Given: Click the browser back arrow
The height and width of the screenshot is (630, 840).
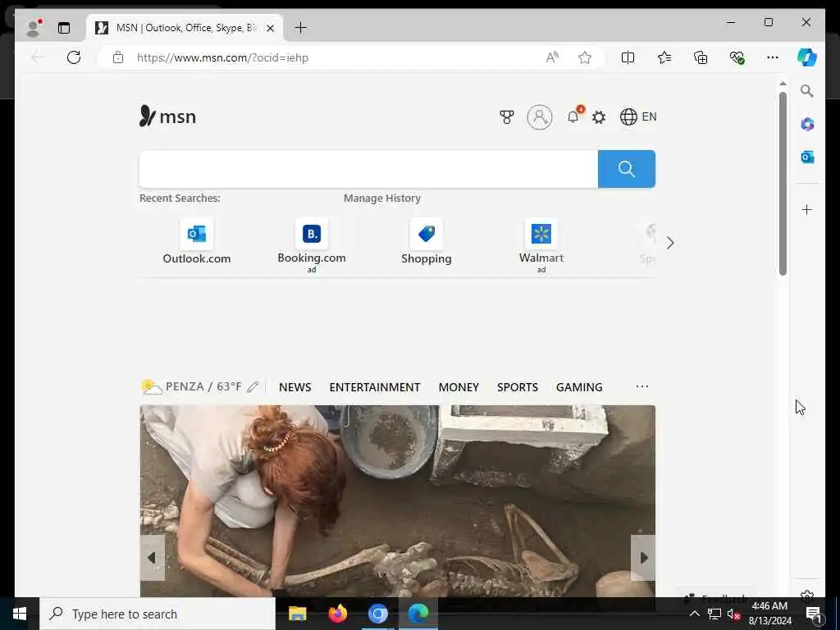Looking at the screenshot, I should 38,57.
